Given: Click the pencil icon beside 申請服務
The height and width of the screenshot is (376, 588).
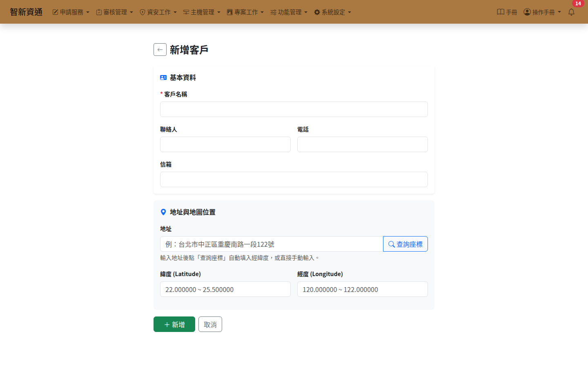Looking at the screenshot, I should (x=55, y=12).
